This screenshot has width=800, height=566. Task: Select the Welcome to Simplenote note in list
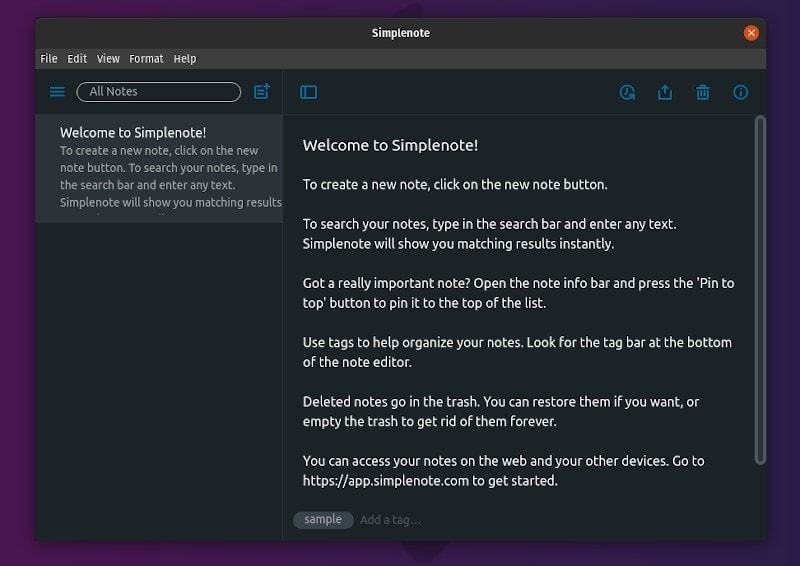click(160, 167)
